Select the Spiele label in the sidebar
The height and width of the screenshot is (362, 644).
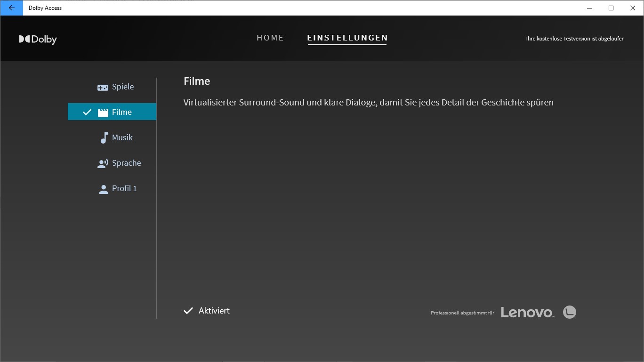tap(123, 87)
